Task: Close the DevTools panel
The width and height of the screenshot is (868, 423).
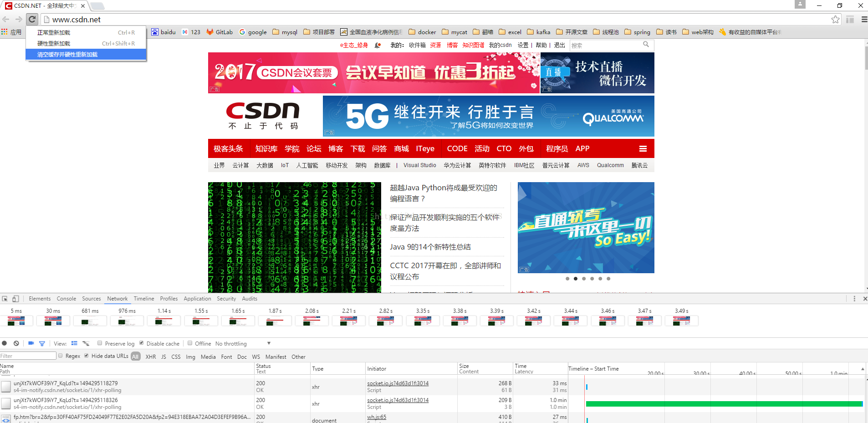Action: click(865, 299)
